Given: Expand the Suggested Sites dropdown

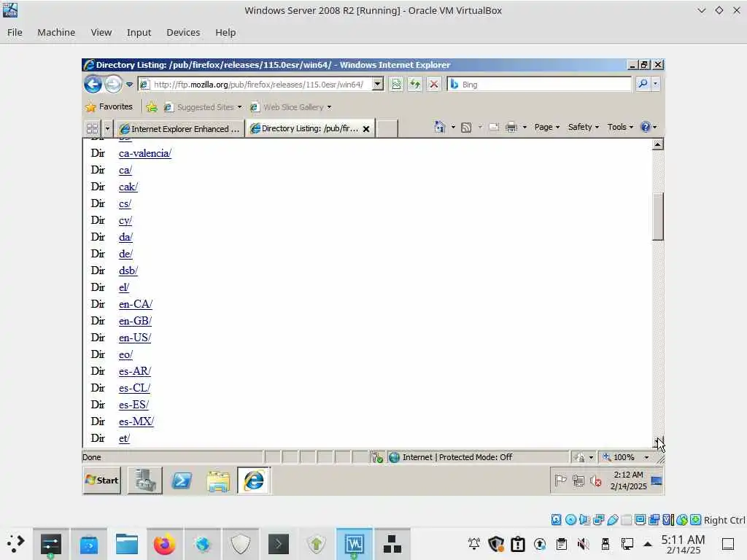Looking at the screenshot, I should pyautogui.click(x=239, y=107).
